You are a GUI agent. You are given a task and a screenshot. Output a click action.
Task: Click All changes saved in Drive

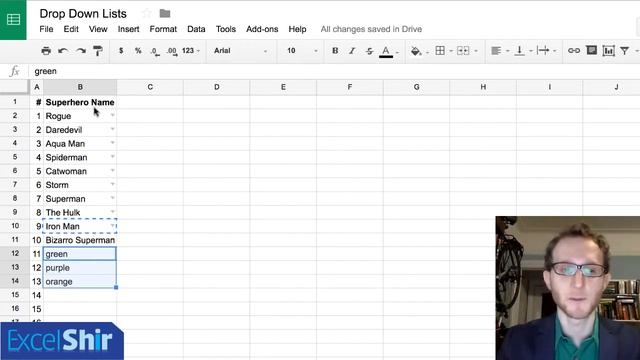[371, 29]
